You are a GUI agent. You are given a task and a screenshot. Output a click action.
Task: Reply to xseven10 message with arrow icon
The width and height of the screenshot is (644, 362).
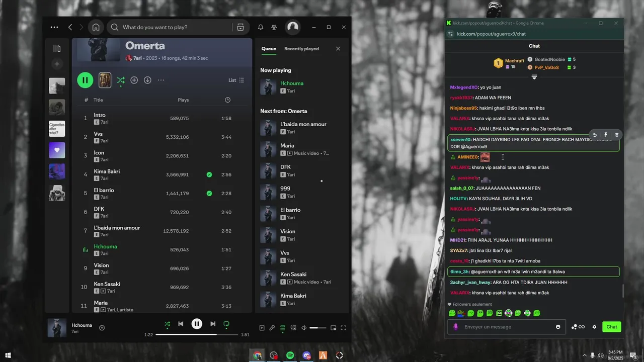pyautogui.click(x=595, y=135)
